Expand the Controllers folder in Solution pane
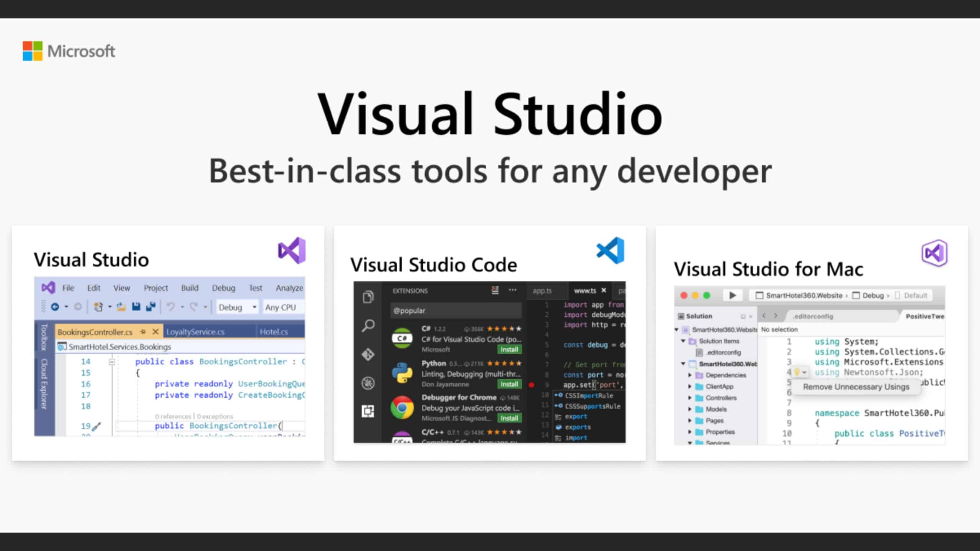Viewport: 980px width, 551px height. [x=690, y=398]
